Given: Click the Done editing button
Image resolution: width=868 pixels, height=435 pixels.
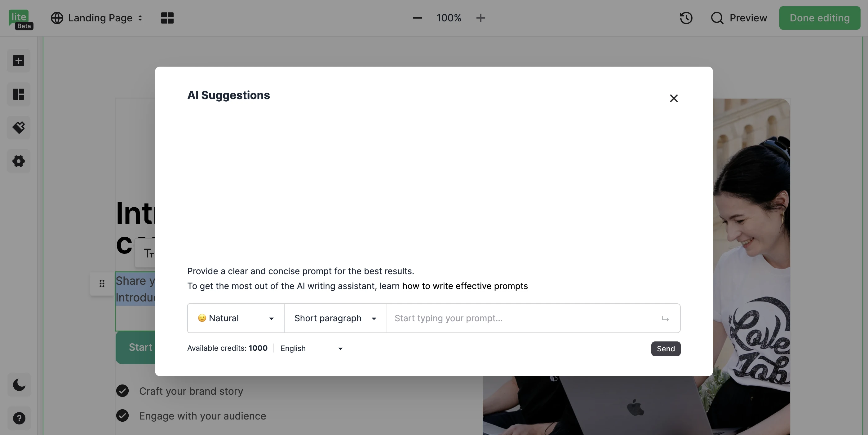Looking at the screenshot, I should [819, 18].
